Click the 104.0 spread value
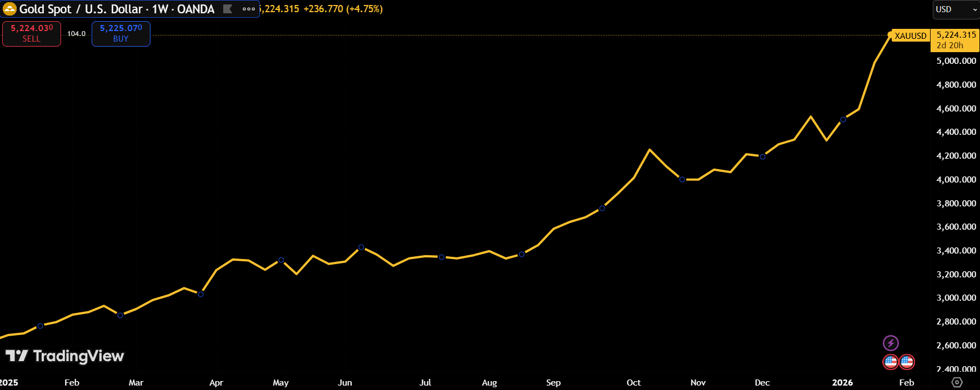 point(76,34)
